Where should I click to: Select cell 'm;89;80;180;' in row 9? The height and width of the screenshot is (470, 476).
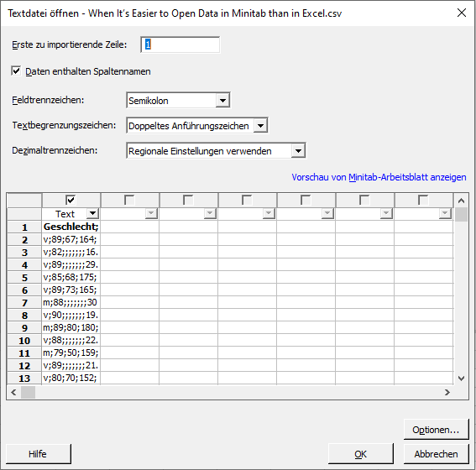[71, 327]
